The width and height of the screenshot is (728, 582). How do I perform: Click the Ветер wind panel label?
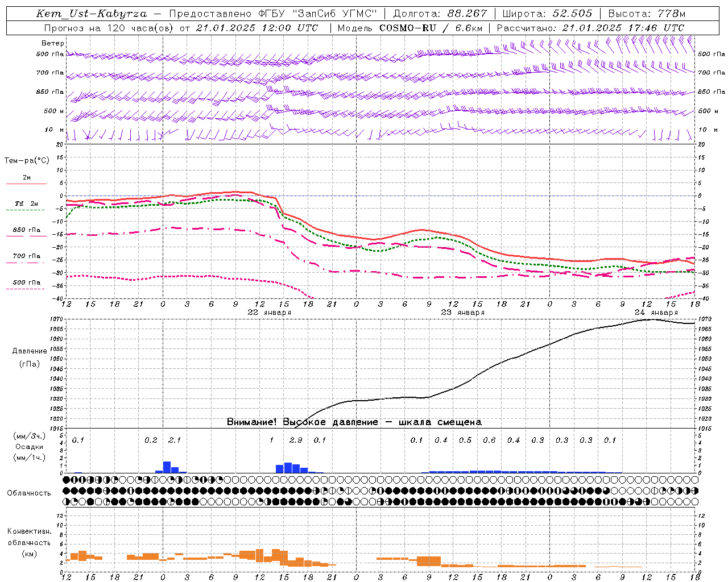click(53, 43)
